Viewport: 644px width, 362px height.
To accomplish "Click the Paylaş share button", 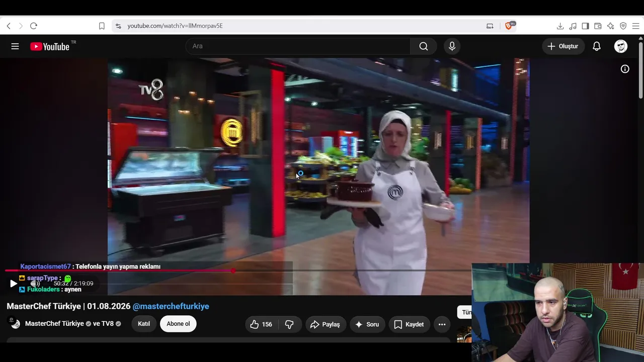I will click(325, 324).
